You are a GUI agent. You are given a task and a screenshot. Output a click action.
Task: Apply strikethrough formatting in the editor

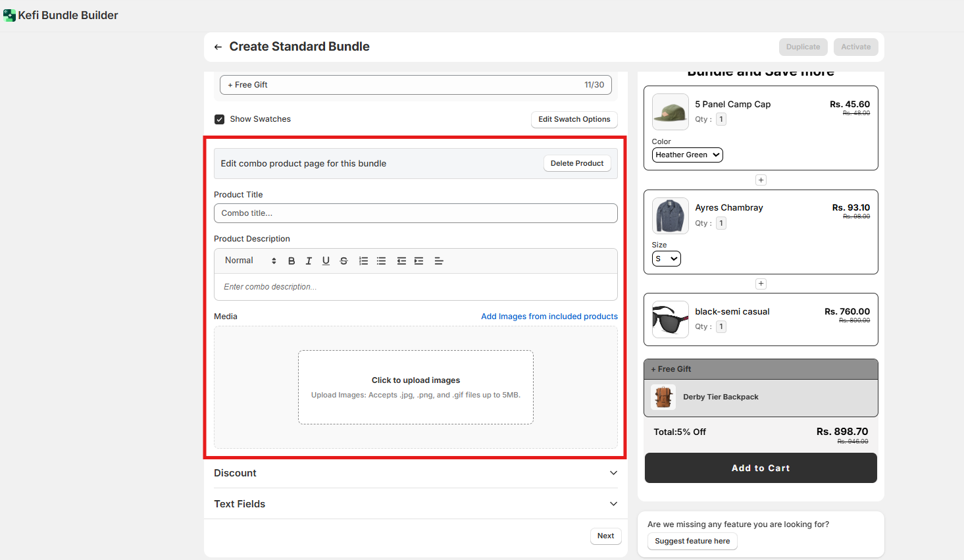tap(343, 261)
